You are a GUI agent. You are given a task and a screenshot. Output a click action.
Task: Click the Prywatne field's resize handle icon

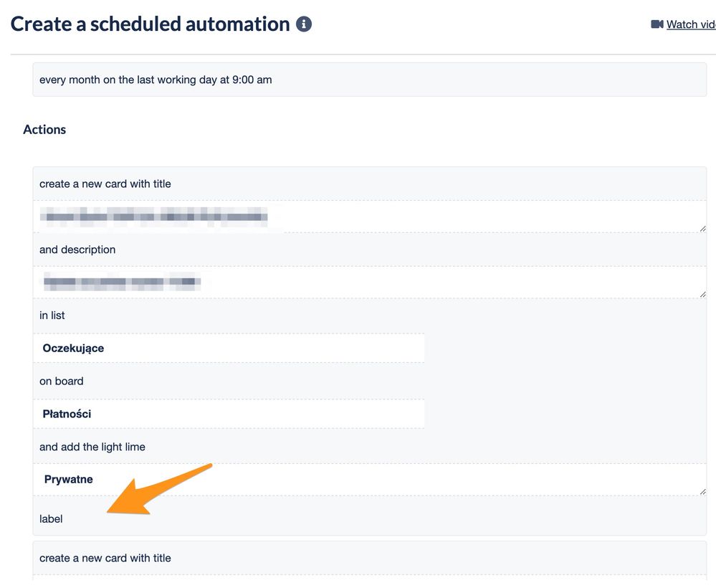[x=702, y=492]
